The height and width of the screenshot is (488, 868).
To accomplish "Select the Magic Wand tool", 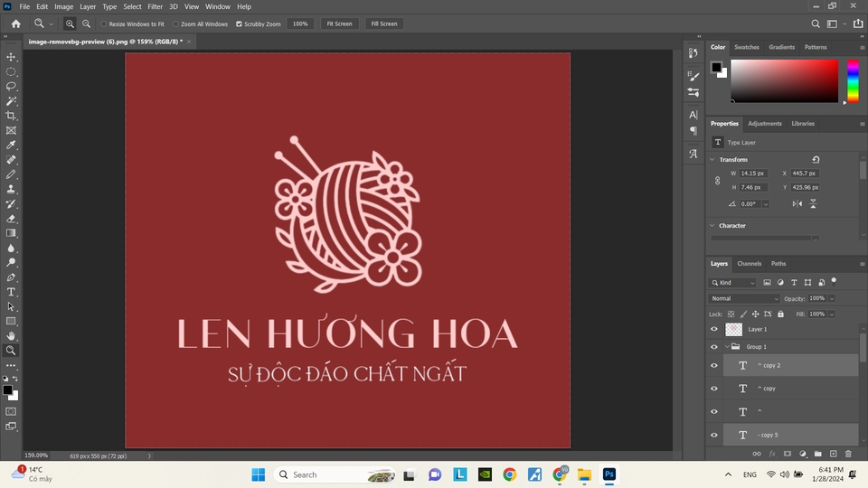I will (11, 101).
